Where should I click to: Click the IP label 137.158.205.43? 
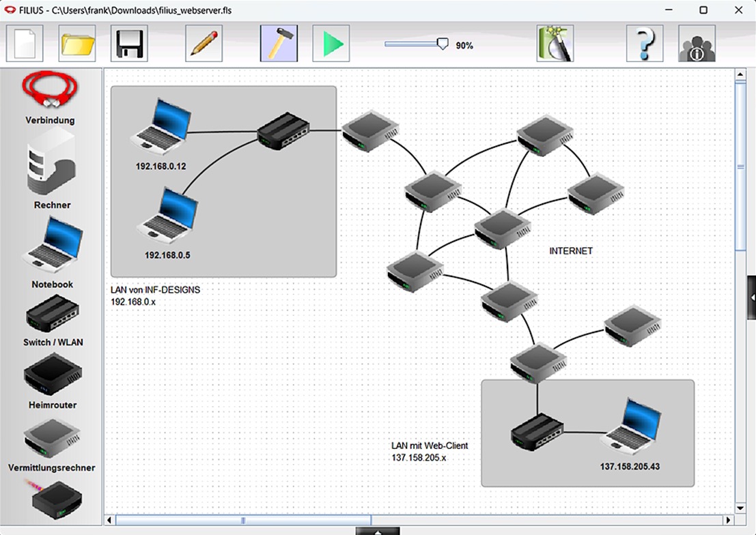tap(630, 467)
